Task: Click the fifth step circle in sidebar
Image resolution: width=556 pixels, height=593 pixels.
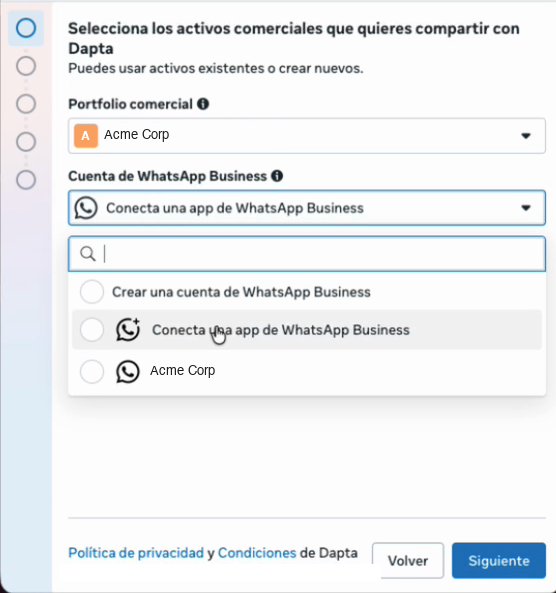Action: (x=26, y=180)
